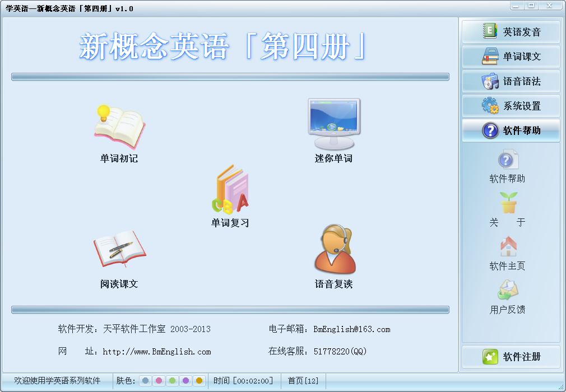Click the 在线客服 51778220(QQ) text
This screenshot has height=392, width=566.
(x=317, y=351)
